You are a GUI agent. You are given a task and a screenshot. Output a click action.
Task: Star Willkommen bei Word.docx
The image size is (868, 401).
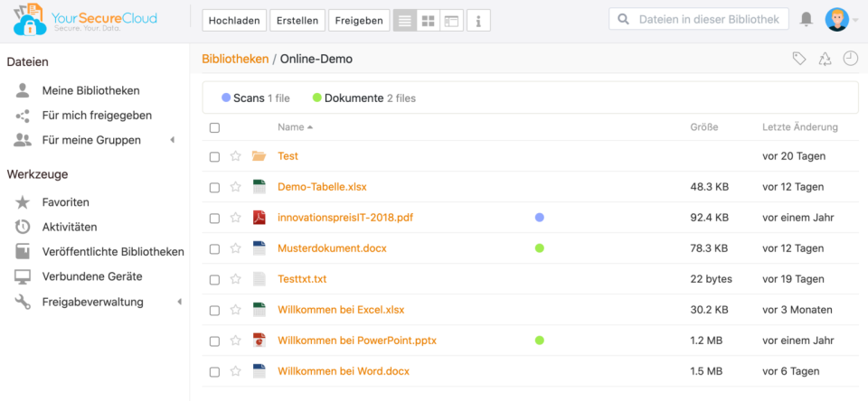pos(236,371)
